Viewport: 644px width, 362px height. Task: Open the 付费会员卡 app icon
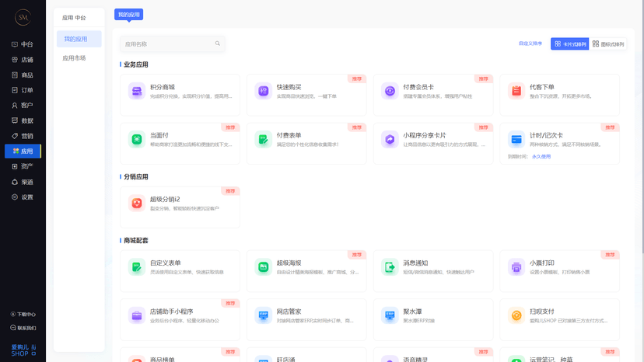(x=390, y=91)
